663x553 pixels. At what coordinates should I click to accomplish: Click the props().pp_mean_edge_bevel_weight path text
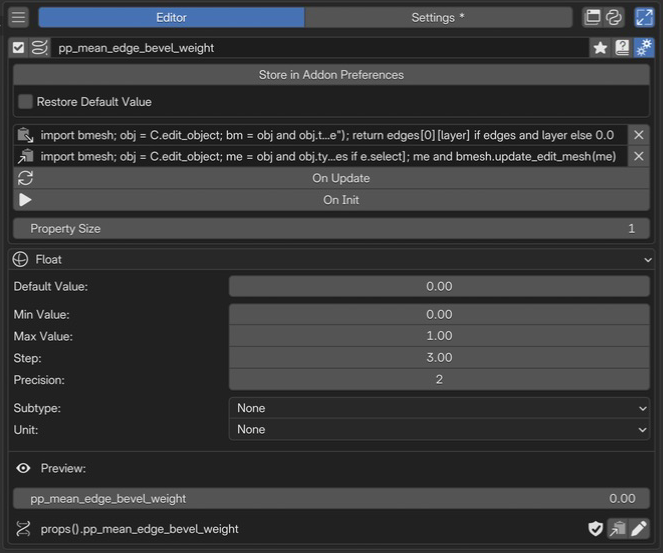pyautogui.click(x=140, y=529)
